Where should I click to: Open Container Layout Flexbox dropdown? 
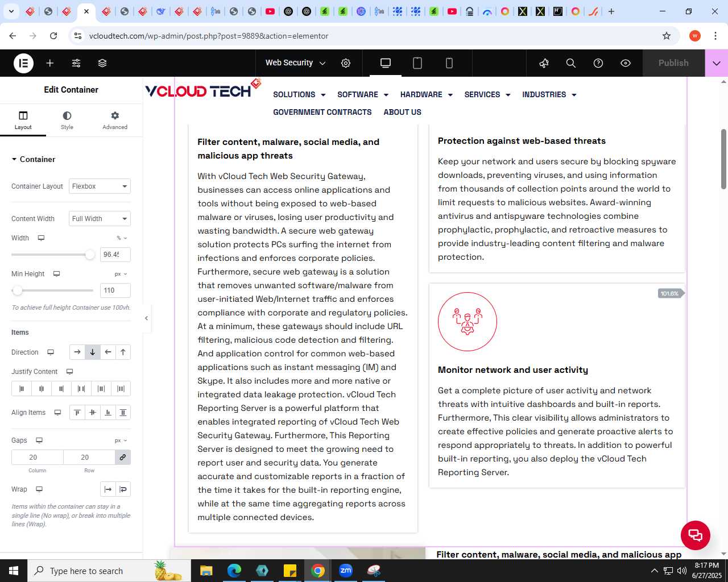100,186
